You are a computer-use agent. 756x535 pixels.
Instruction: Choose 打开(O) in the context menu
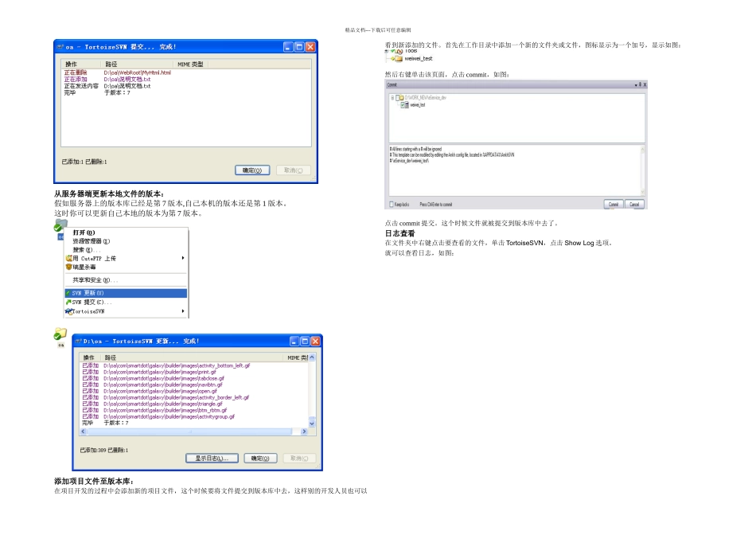126,232
